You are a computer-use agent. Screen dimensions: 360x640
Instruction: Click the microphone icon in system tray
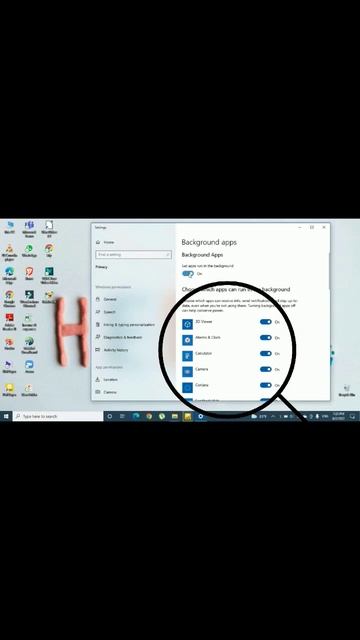click(317, 416)
